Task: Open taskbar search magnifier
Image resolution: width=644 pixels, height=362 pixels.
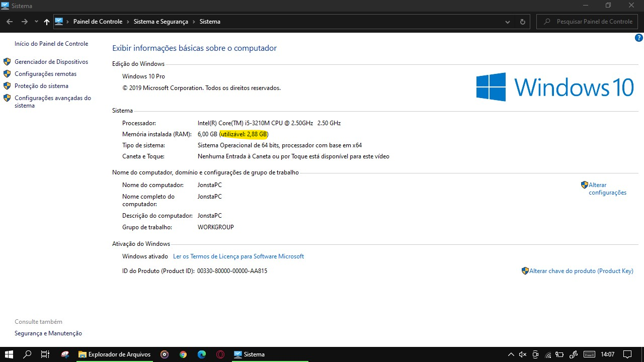Action: 27,354
